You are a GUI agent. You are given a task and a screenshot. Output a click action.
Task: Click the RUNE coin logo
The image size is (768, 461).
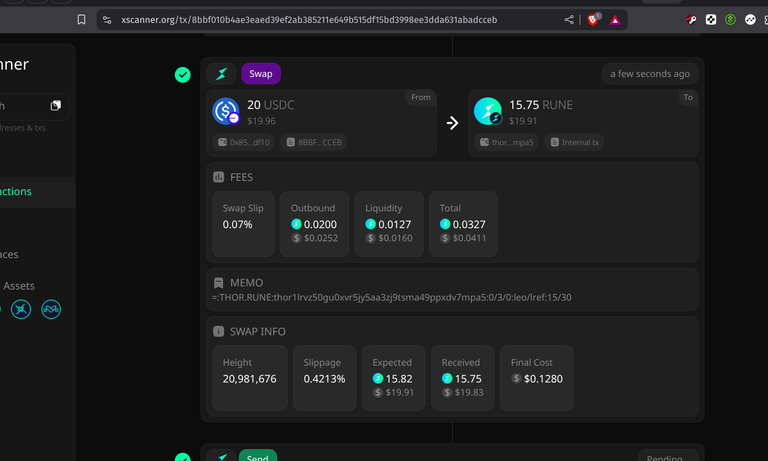pos(488,111)
